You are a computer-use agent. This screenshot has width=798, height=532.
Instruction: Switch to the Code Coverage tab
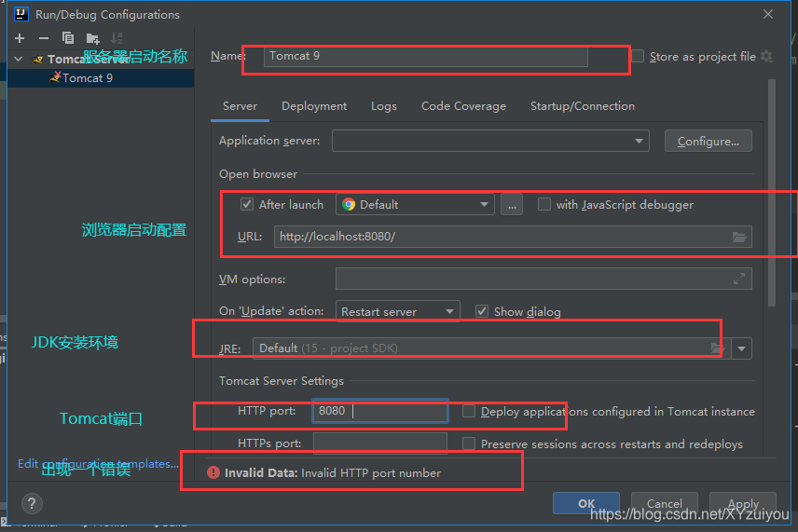[x=463, y=106]
